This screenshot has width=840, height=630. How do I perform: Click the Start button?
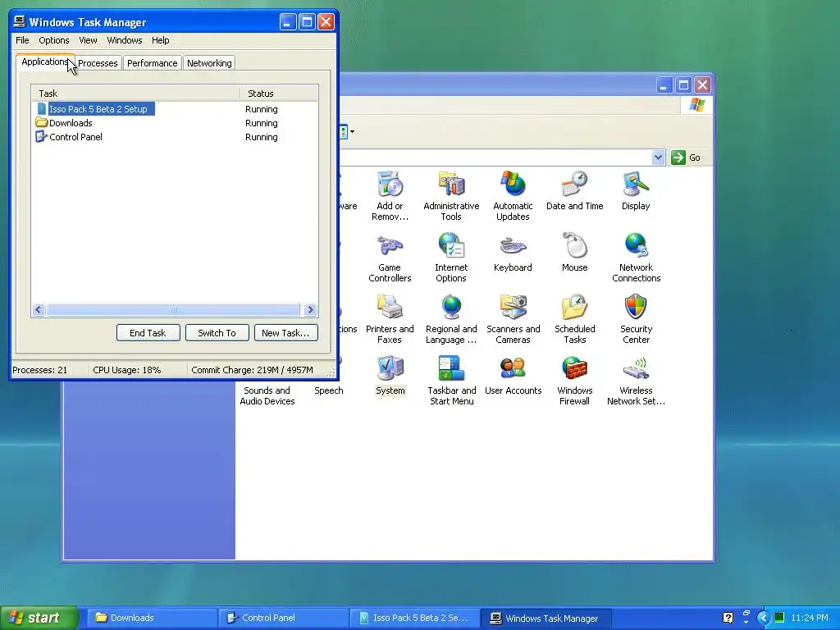click(x=39, y=618)
